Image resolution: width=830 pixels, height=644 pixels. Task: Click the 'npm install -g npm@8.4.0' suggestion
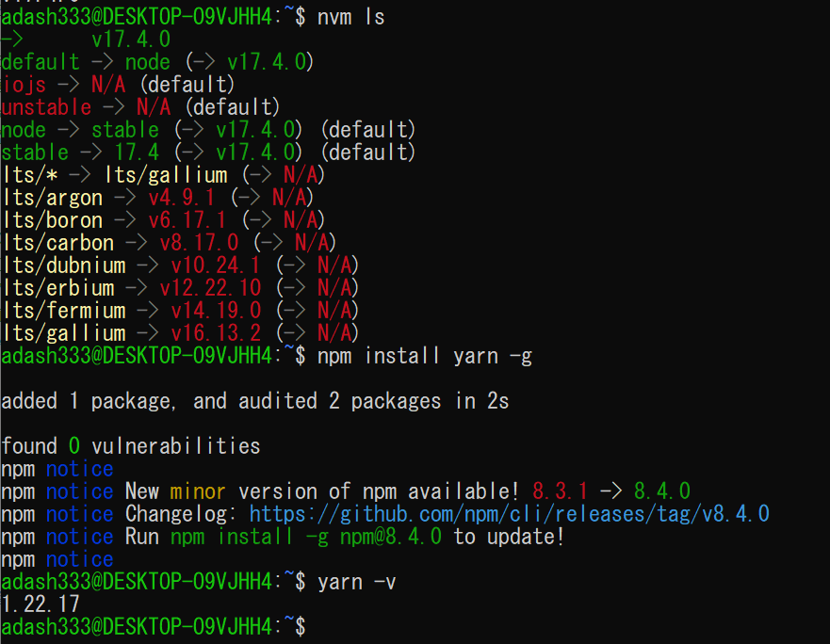(306, 537)
